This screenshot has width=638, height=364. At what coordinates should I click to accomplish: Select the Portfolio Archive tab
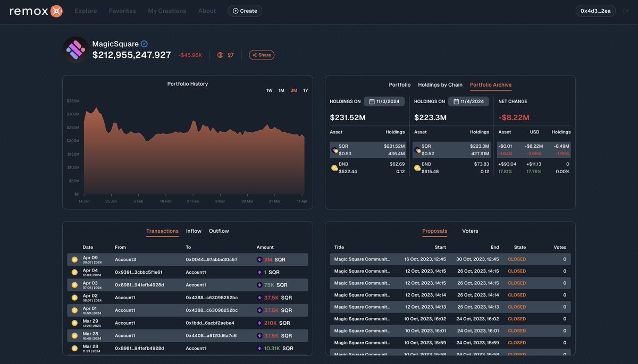click(x=491, y=84)
